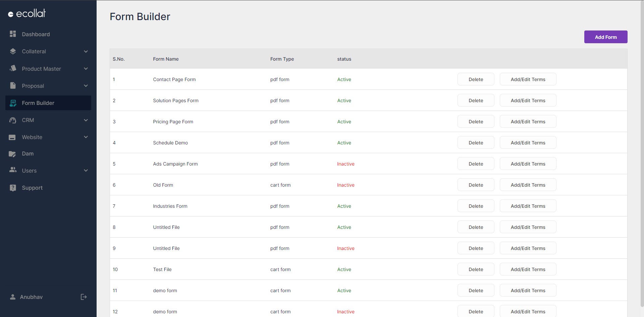The height and width of the screenshot is (317, 644).
Task: Click the Collateral layers icon
Action: click(13, 51)
